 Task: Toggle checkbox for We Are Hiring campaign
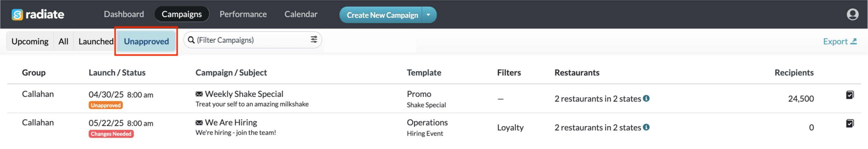(x=850, y=124)
